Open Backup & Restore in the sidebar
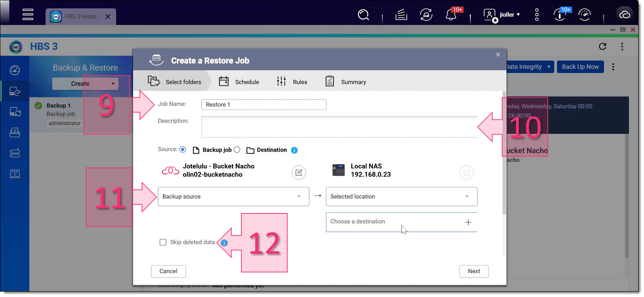This screenshot has height=297, width=644. [x=15, y=91]
